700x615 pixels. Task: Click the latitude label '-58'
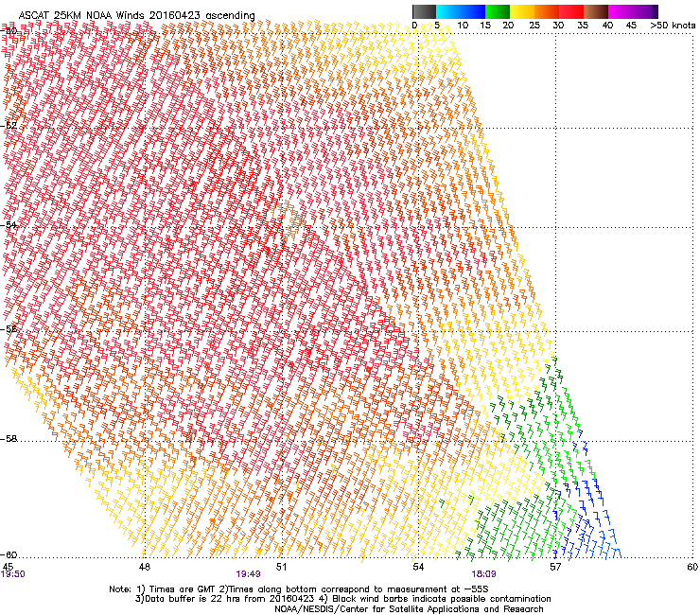coord(9,439)
